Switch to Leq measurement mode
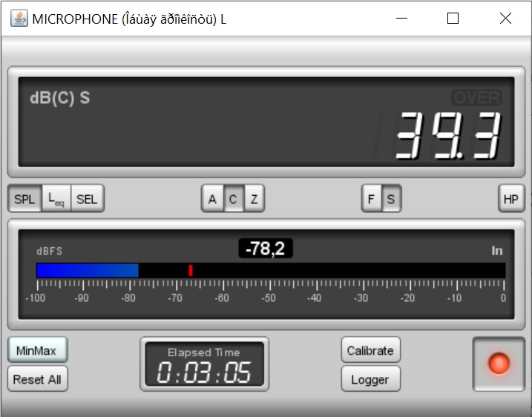The height and width of the screenshot is (417, 532). 56,199
